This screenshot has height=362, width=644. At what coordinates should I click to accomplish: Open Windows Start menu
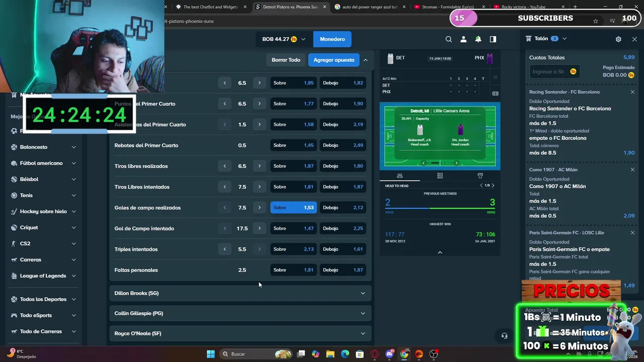pyautogui.click(x=211, y=354)
